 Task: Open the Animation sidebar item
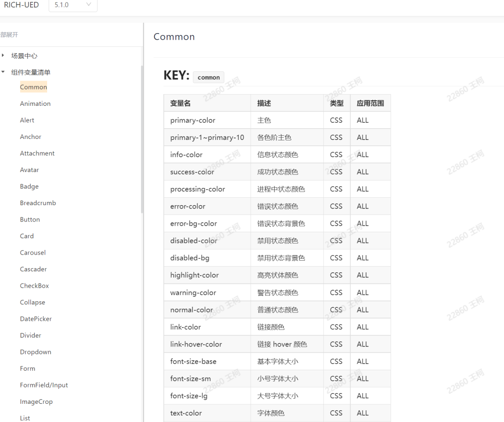coord(35,104)
